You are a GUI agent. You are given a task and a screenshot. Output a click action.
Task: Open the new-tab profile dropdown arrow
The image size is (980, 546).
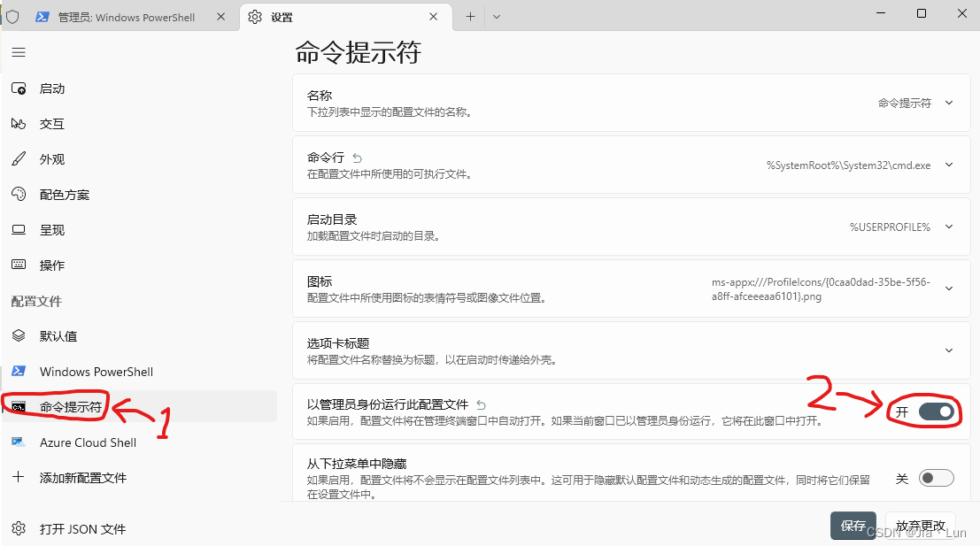pos(497,17)
